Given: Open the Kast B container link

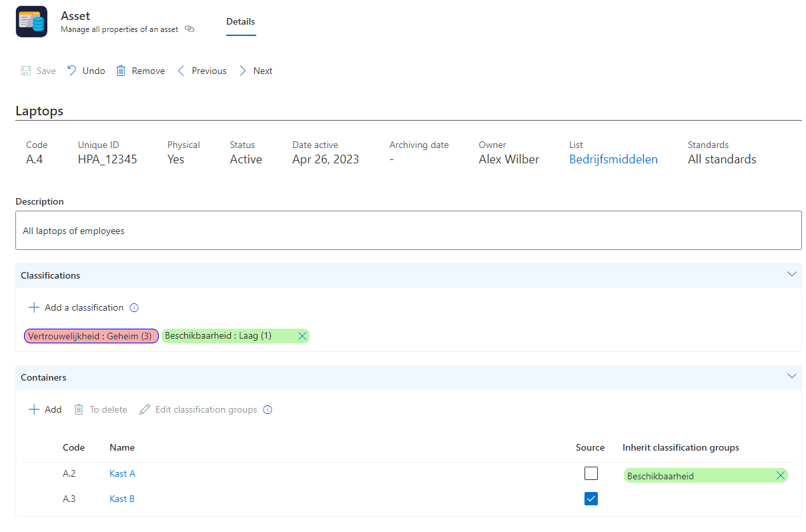Looking at the screenshot, I should pos(122,499).
